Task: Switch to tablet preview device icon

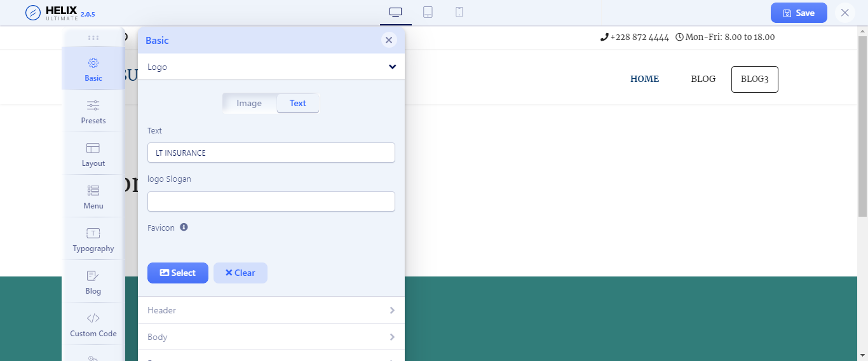Action: [428, 13]
